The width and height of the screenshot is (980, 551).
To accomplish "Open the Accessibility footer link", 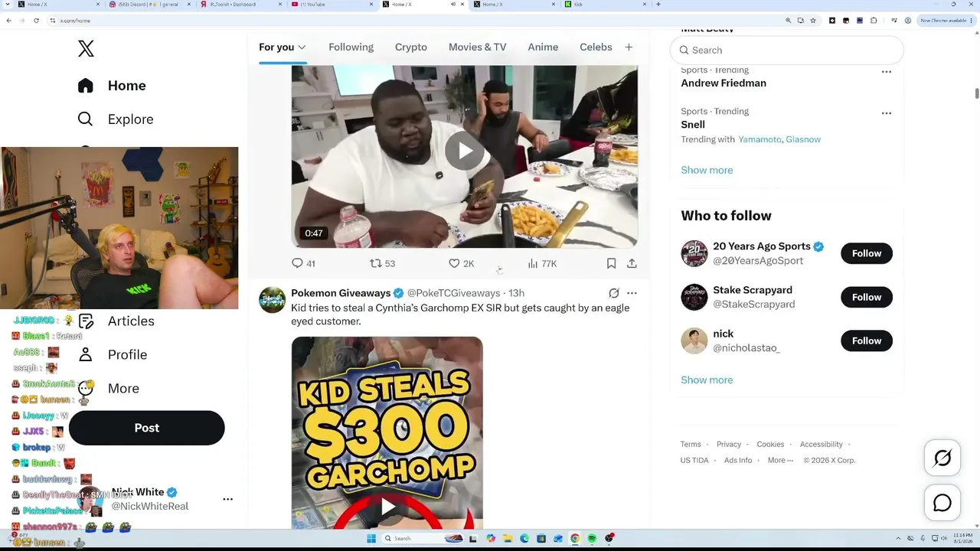I will pos(822,445).
